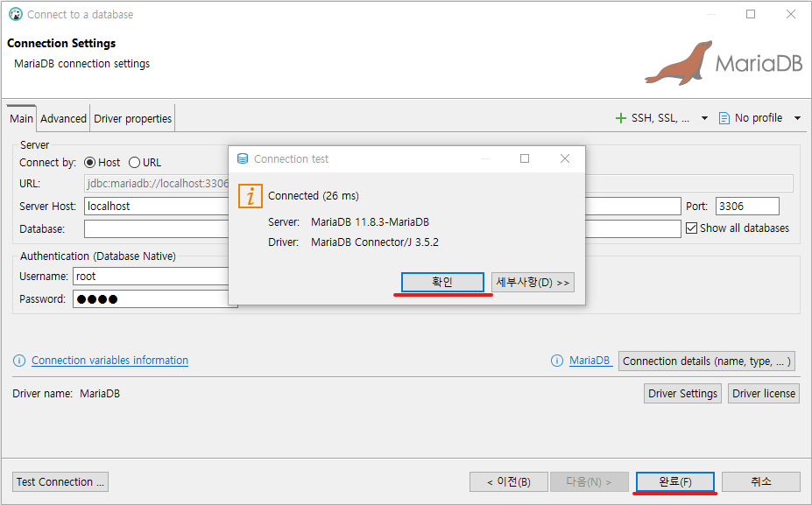
Task: Click the Authentication (Database Native) label
Action: click(98, 256)
